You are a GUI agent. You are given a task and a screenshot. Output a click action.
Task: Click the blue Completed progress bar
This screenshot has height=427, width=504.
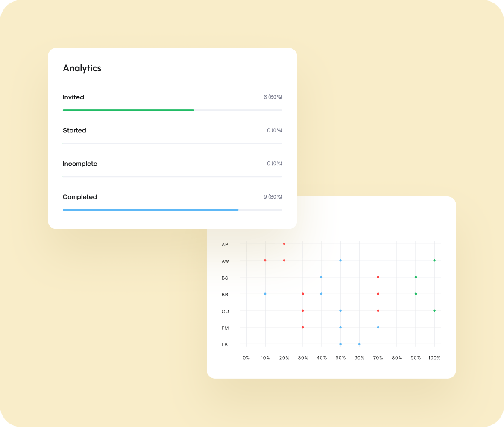(x=150, y=210)
